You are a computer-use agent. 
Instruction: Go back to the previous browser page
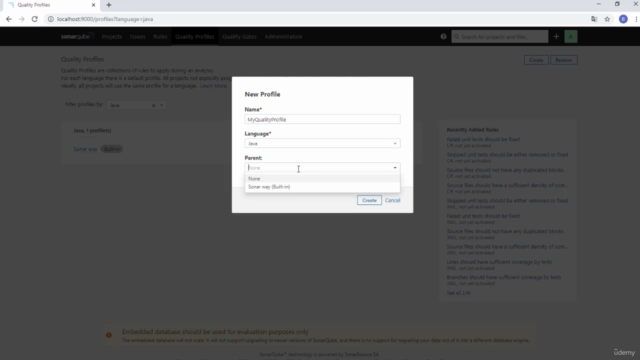pos(9,19)
